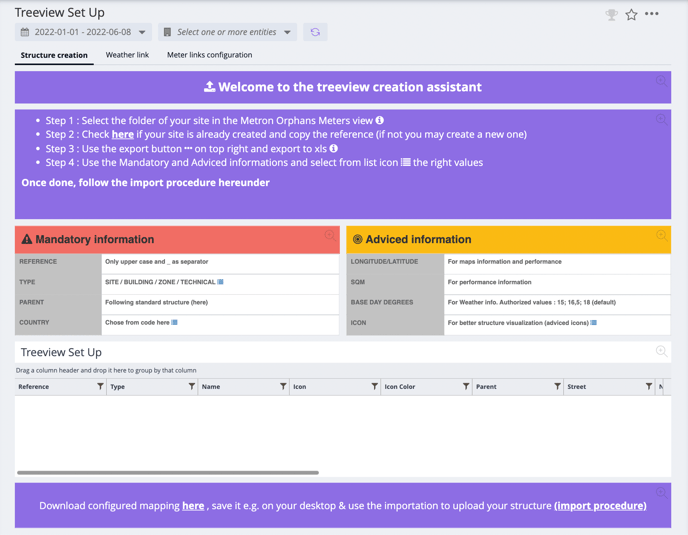Open filter for Icon Color column
Screen dimensions: 688x535
pyautogui.click(x=466, y=386)
